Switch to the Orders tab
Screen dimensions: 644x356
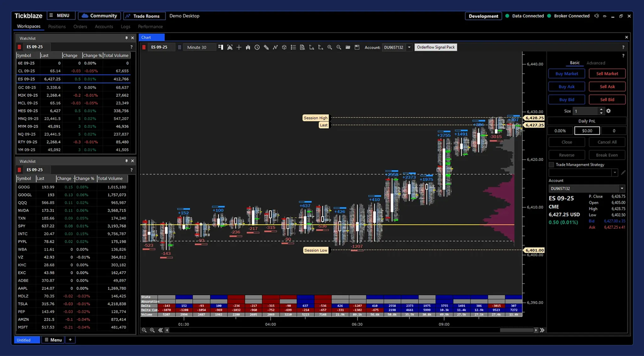[x=80, y=27]
